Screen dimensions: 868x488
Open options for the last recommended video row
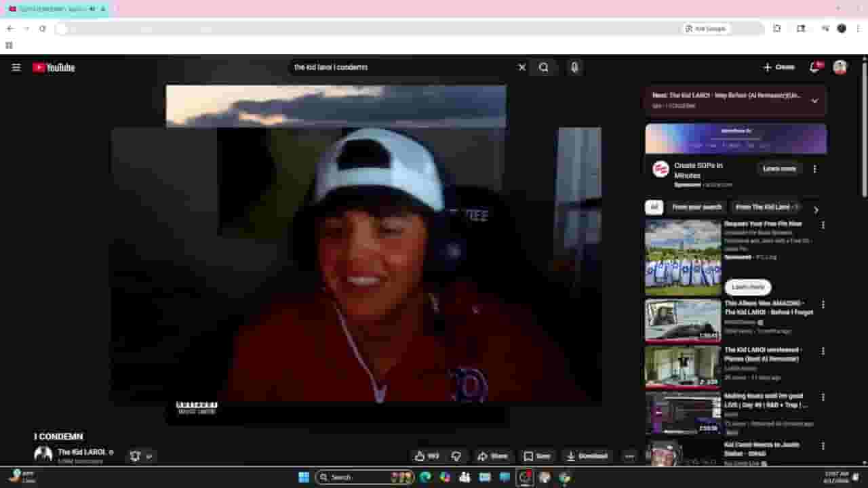pos(823,446)
